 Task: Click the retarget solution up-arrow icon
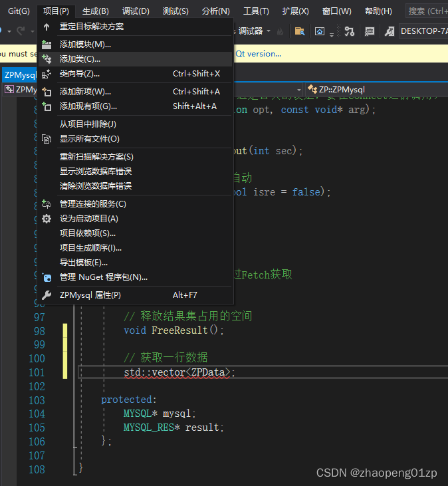click(47, 27)
